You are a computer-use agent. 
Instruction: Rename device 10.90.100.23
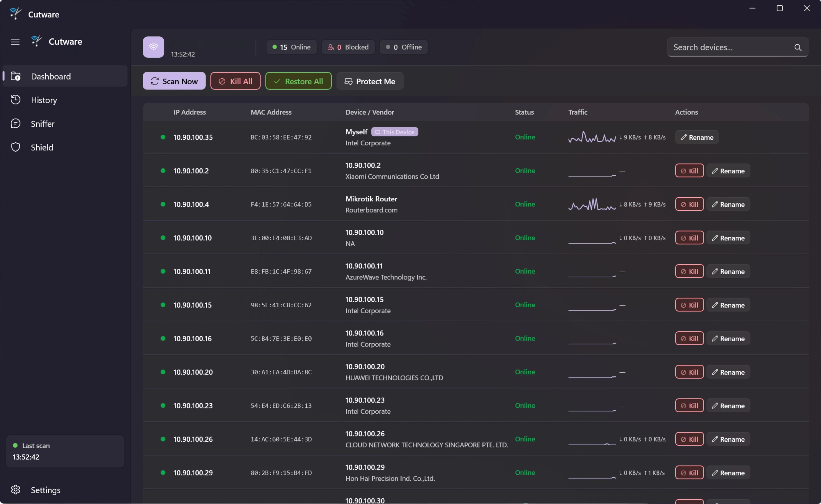point(728,406)
